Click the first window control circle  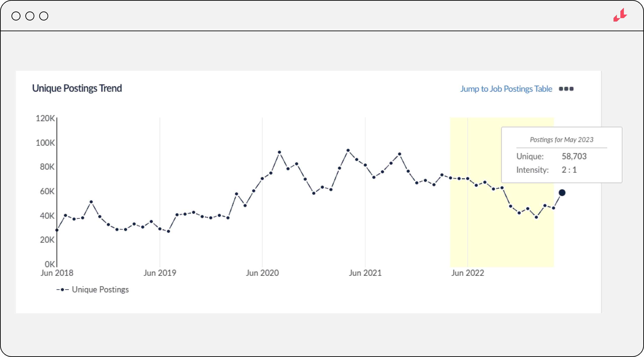(16, 16)
